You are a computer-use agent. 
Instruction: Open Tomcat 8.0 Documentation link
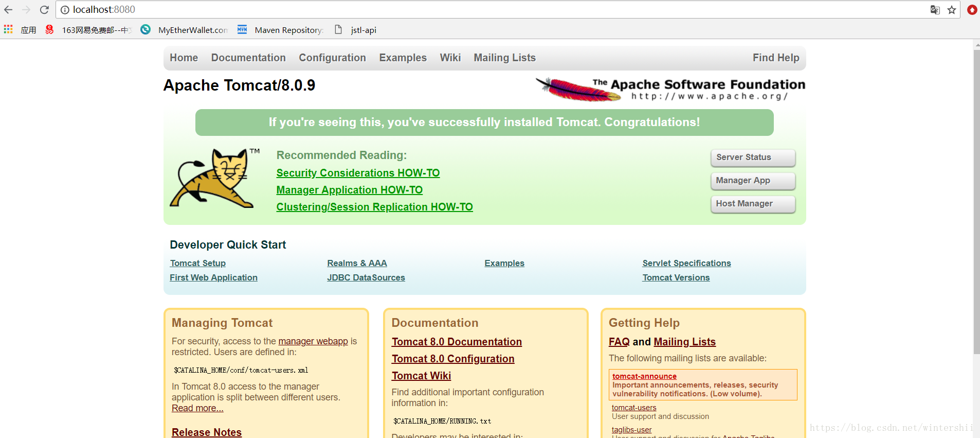point(457,342)
